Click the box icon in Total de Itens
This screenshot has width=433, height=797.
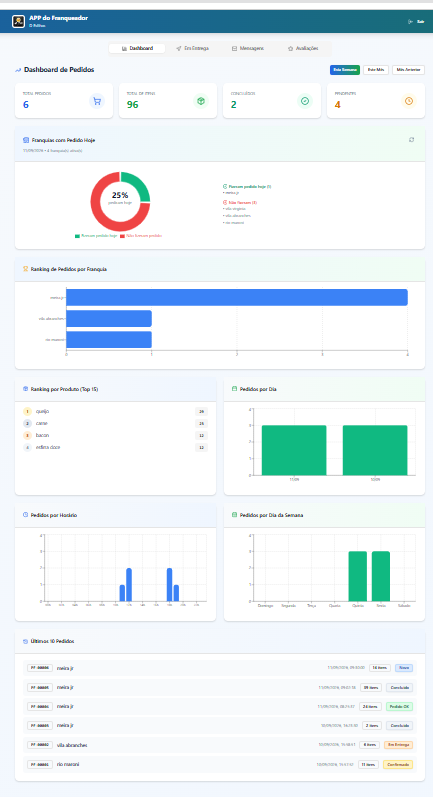click(x=201, y=101)
